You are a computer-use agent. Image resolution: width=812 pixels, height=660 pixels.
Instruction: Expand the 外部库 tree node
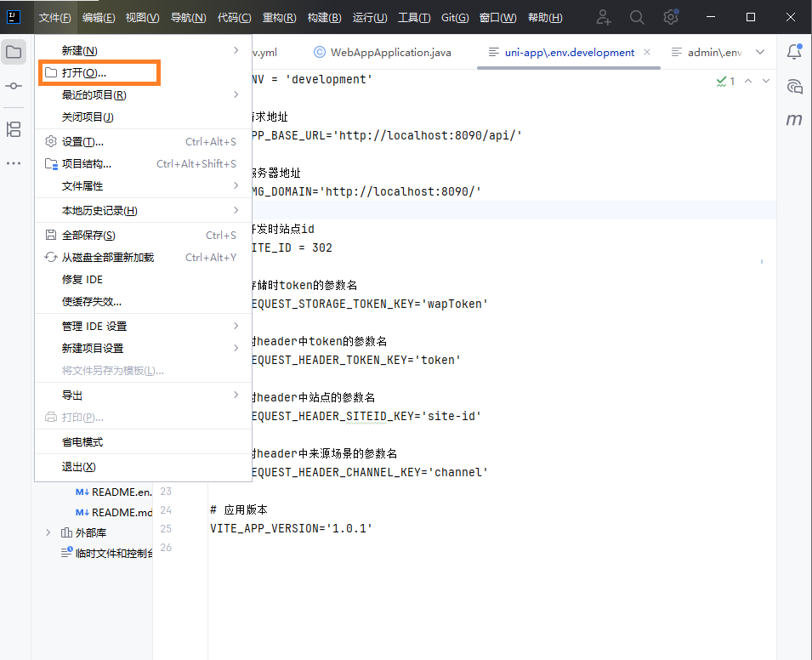click(x=48, y=532)
